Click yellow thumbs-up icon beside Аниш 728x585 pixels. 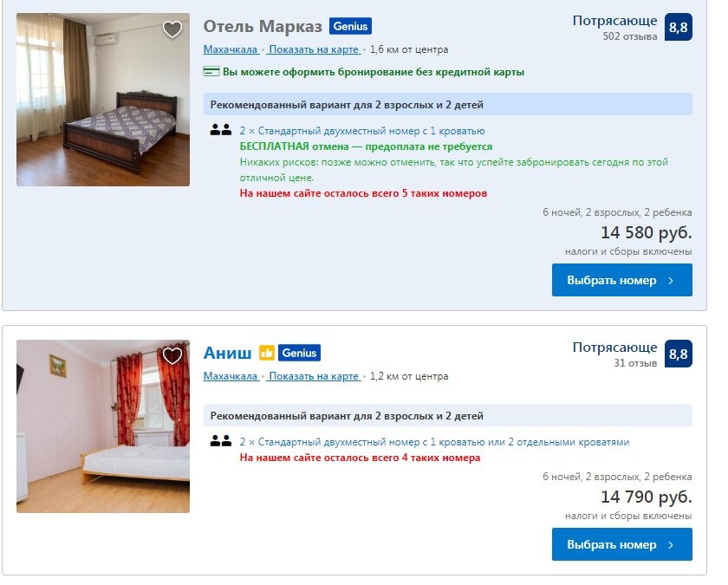pyautogui.click(x=267, y=354)
